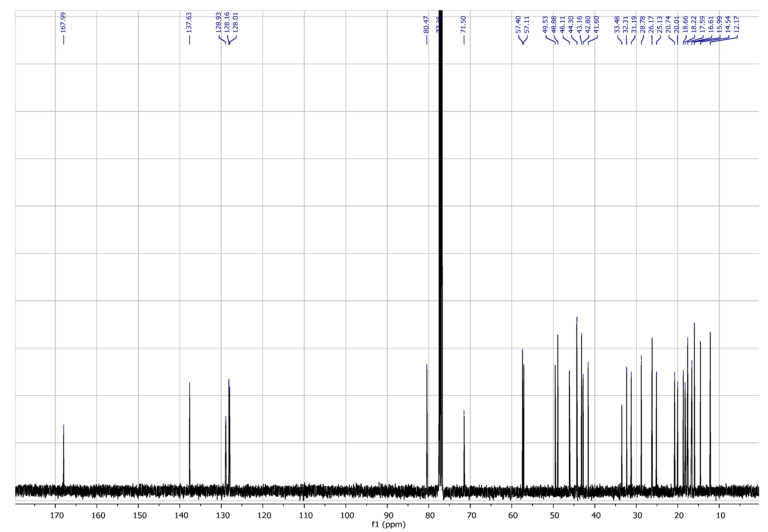Click the 48.88 peak label
The height and width of the screenshot is (532, 768).
[x=554, y=24]
